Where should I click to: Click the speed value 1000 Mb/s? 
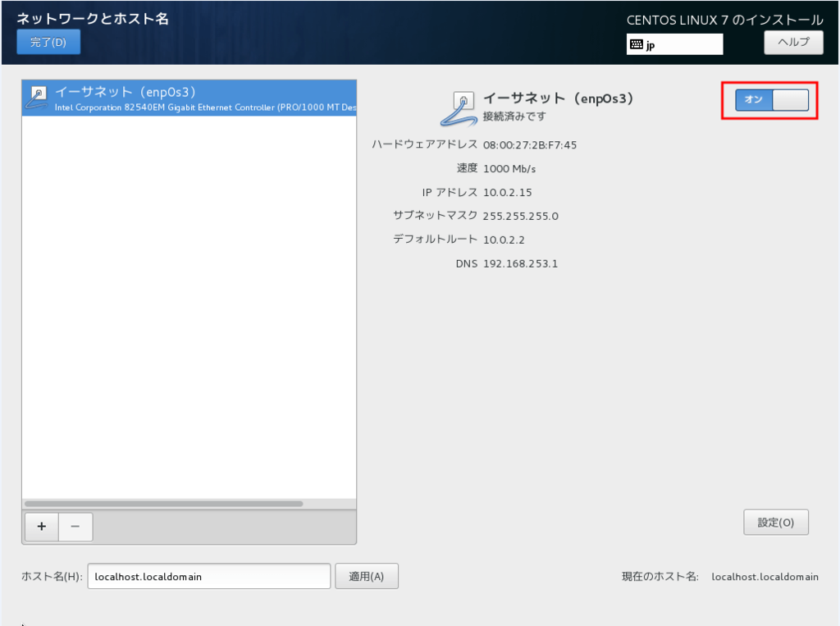pyautogui.click(x=509, y=169)
